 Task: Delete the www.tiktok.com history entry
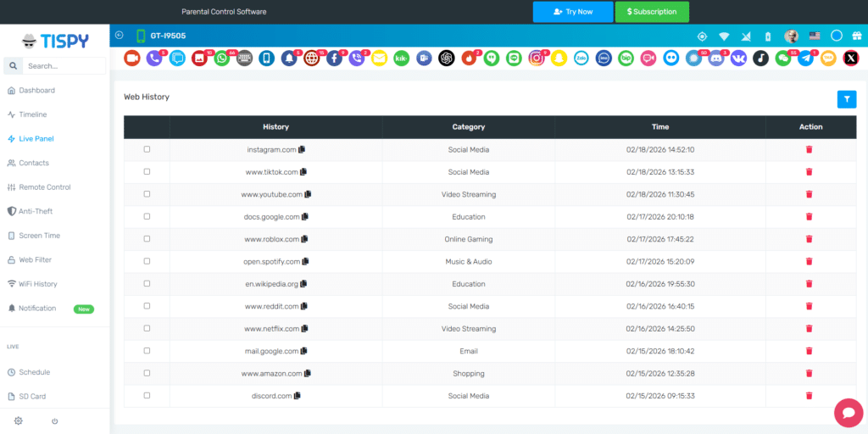click(810, 172)
